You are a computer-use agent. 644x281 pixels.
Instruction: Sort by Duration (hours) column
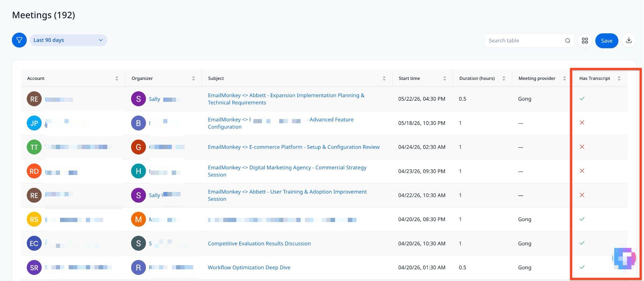click(504, 78)
